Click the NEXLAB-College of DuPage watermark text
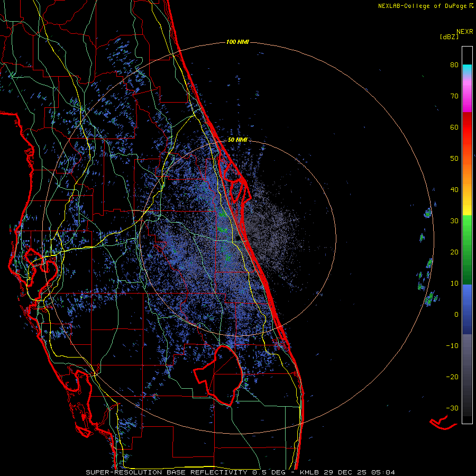This screenshot has height=476, width=476. pyautogui.click(x=423, y=6)
